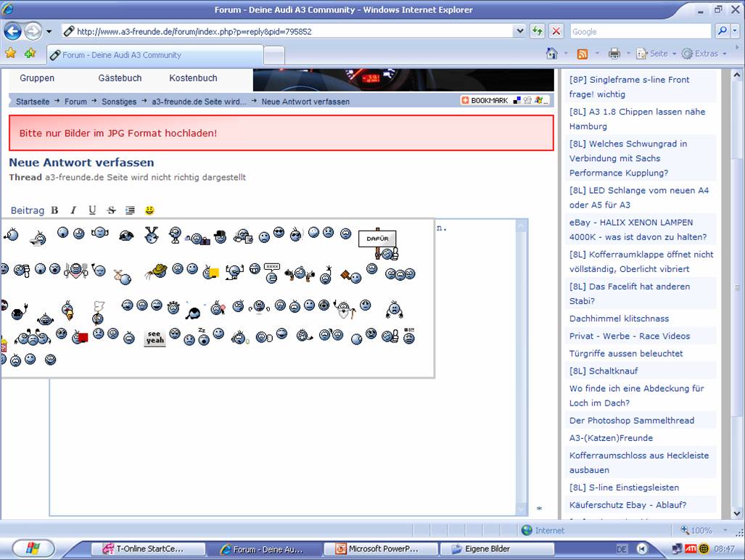Expand the address bar URL dropdown
The width and height of the screenshot is (745, 560).
point(520,31)
